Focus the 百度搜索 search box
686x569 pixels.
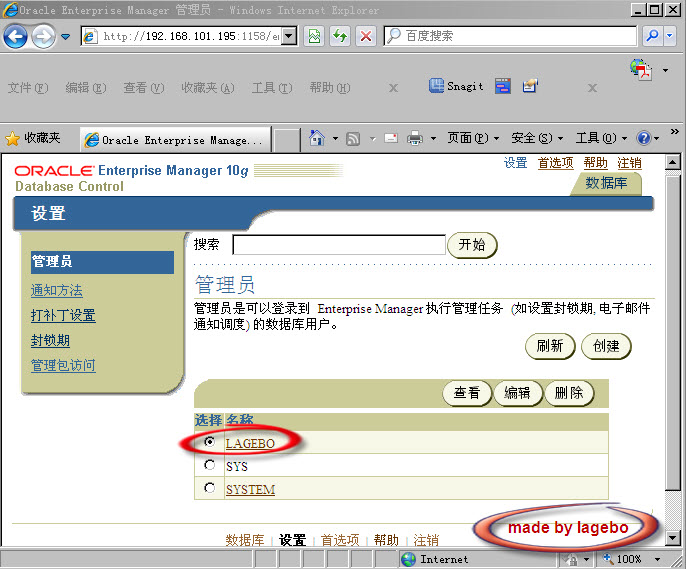(x=510, y=36)
